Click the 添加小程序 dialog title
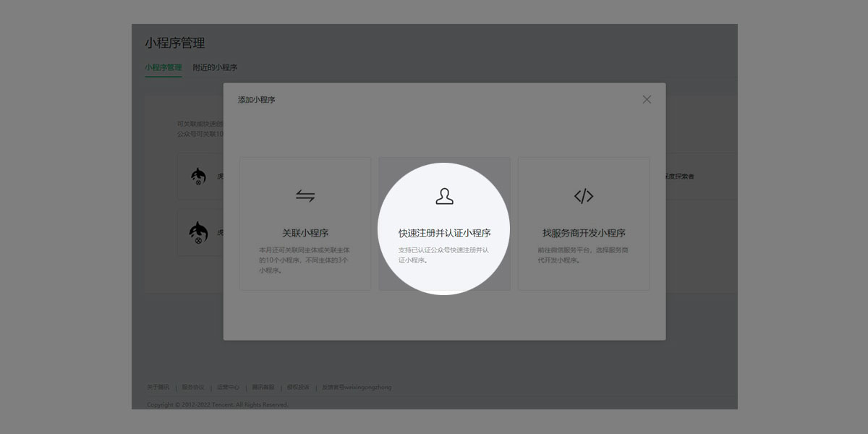The height and width of the screenshot is (434, 868). point(256,100)
